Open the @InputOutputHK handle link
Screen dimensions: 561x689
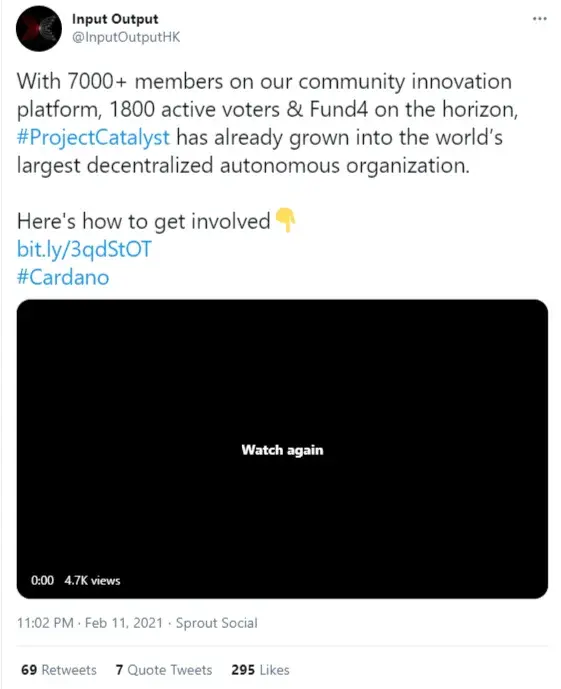(x=126, y=37)
